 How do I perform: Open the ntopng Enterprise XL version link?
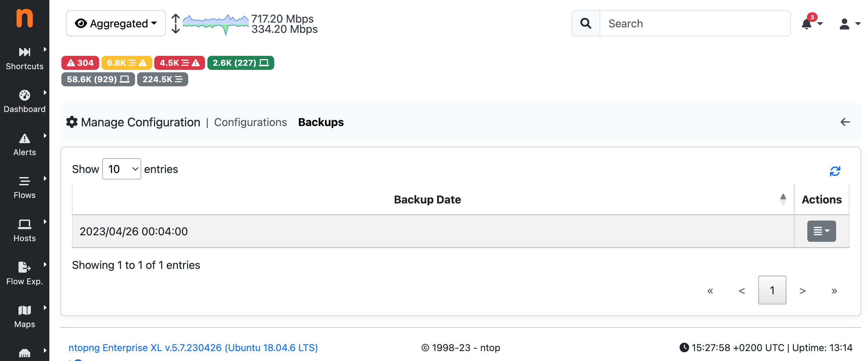193,348
